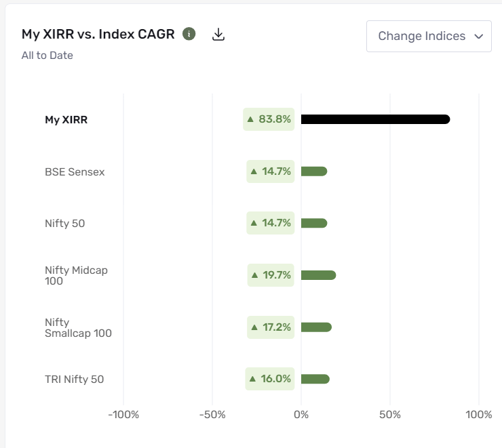This screenshot has height=448, width=502.
Task: Click the 19.7% value badge
Action: (x=271, y=275)
